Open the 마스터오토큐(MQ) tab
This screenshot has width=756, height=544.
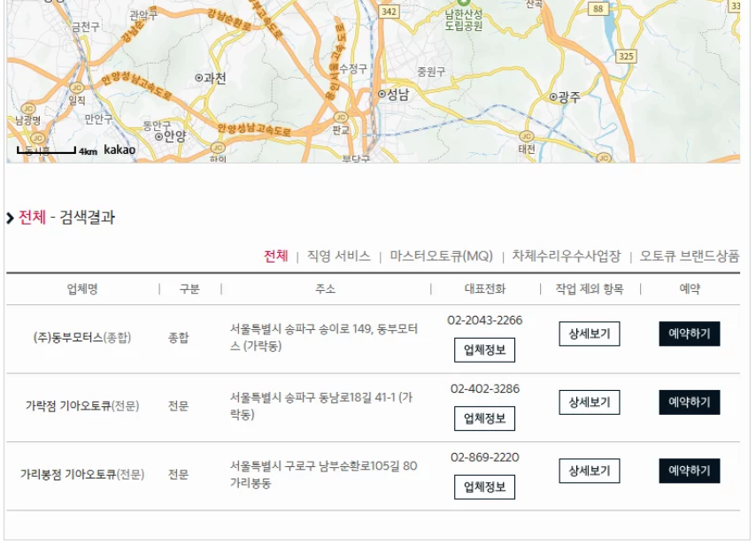(441, 256)
